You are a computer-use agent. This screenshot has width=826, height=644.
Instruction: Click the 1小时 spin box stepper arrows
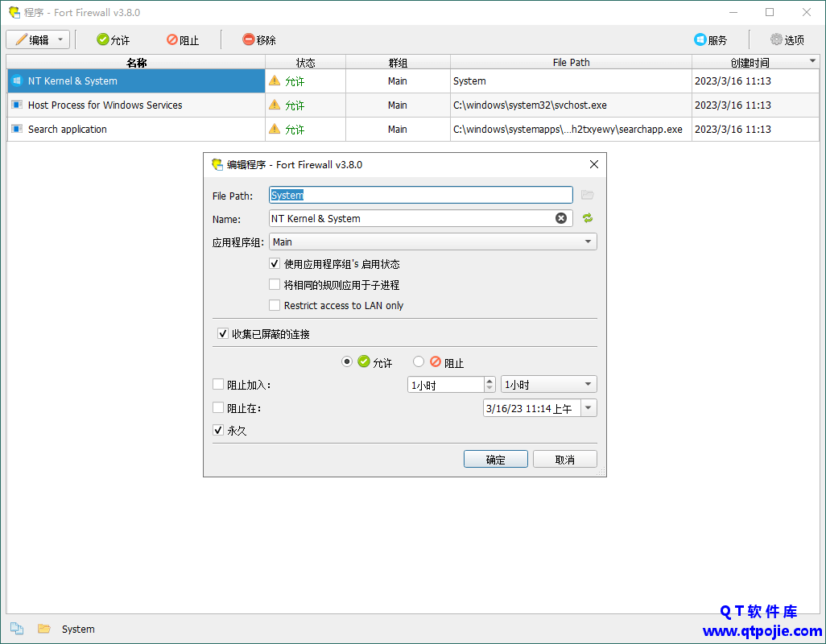tap(490, 385)
